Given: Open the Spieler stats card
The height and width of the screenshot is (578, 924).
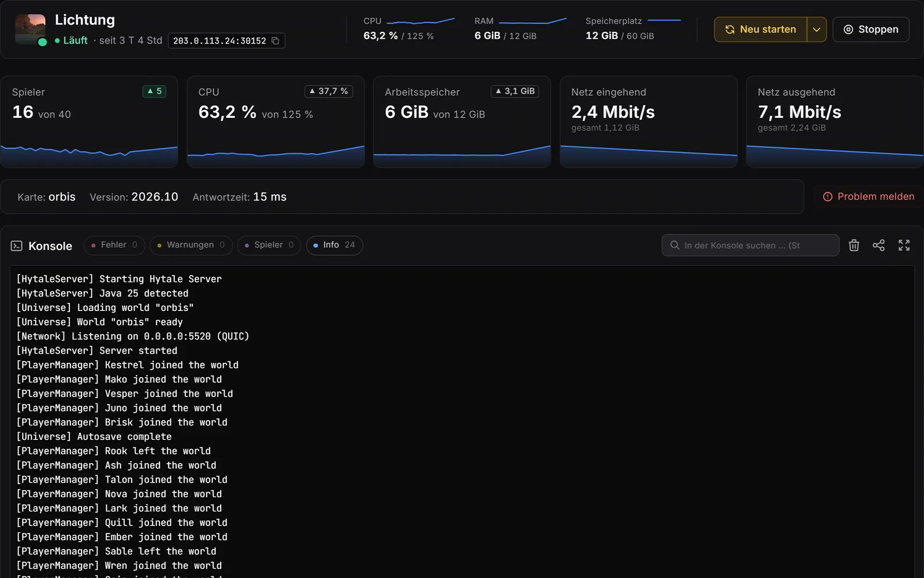Looking at the screenshot, I should tap(89, 122).
